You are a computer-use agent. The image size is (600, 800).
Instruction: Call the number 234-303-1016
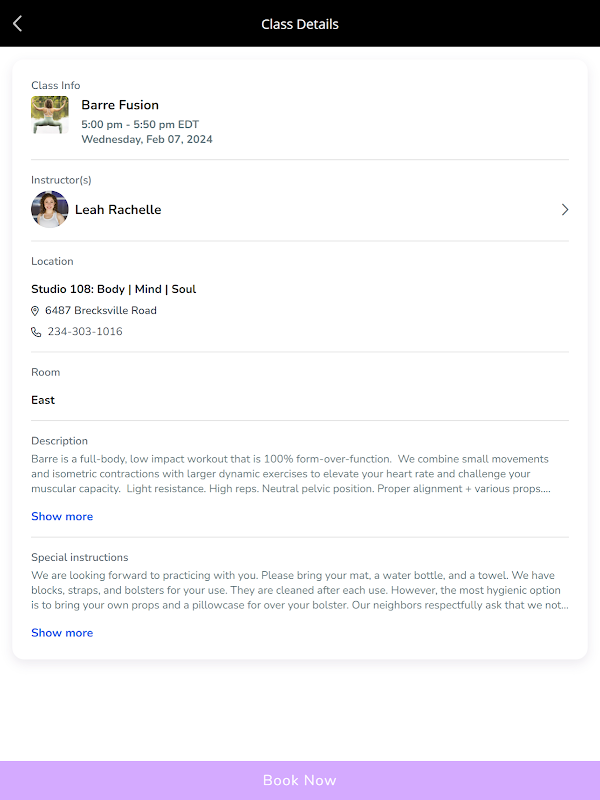point(85,332)
